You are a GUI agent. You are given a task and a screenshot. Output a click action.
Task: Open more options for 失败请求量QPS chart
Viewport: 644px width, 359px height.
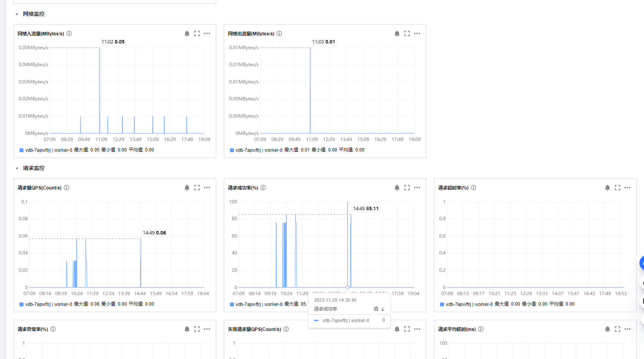[x=417, y=329]
